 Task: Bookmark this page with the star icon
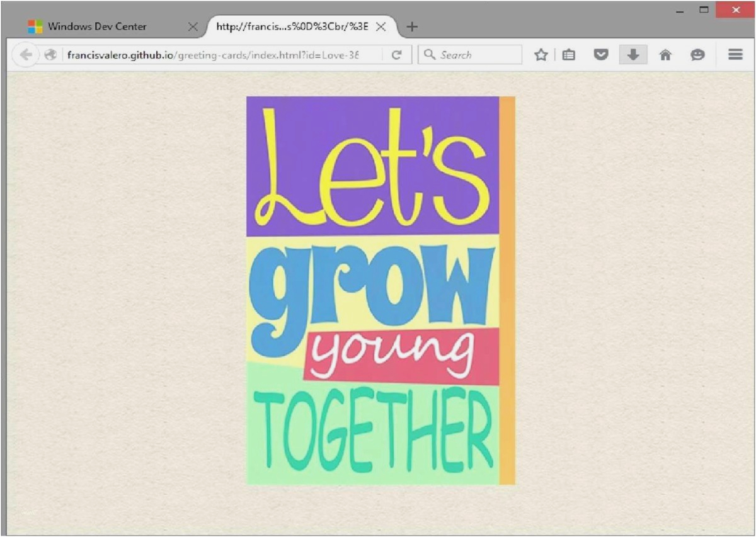tap(541, 55)
